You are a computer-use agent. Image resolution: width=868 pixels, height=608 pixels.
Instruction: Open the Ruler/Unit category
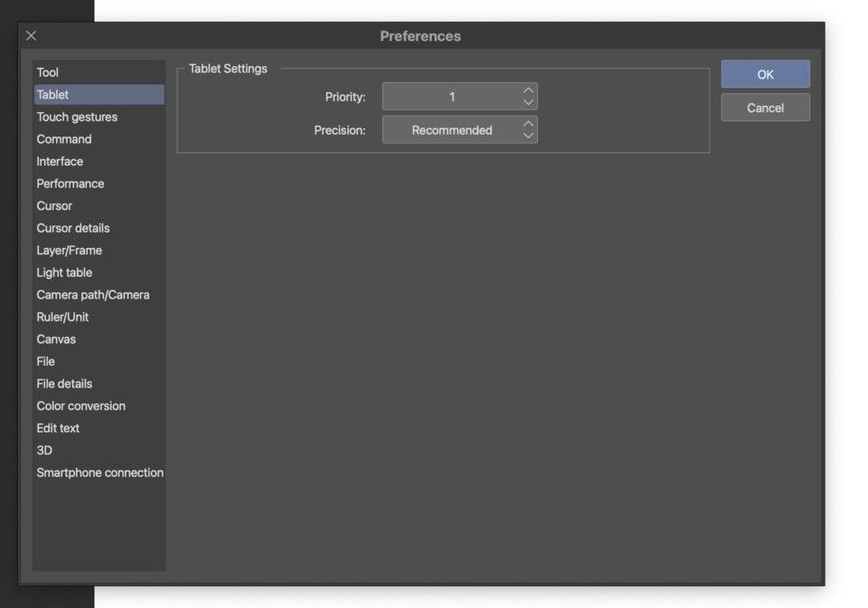coord(62,317)
